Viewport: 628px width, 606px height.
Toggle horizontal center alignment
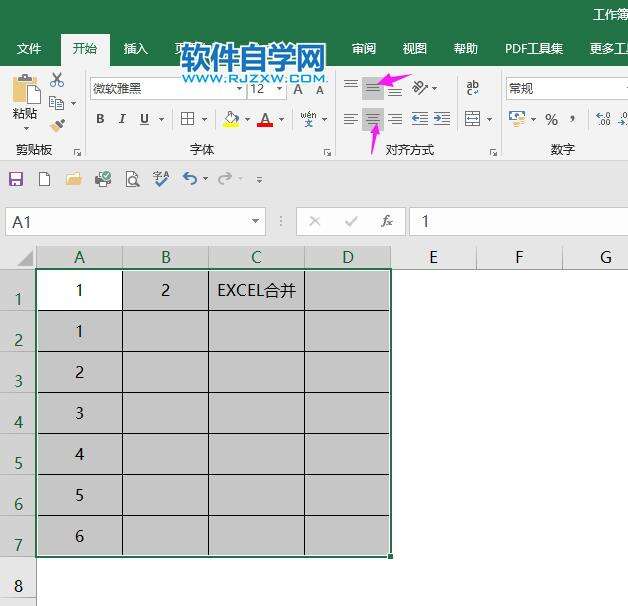pos(372,119)
